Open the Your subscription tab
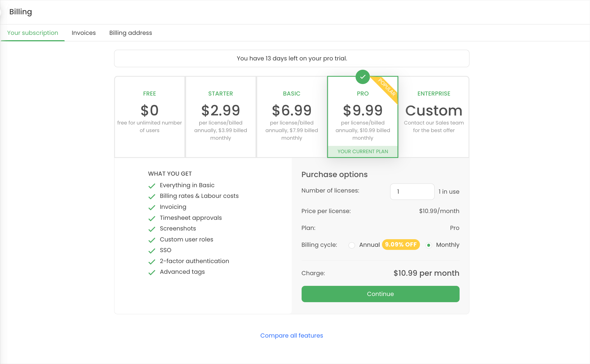 pyautogui.click(x=33, y=33)
